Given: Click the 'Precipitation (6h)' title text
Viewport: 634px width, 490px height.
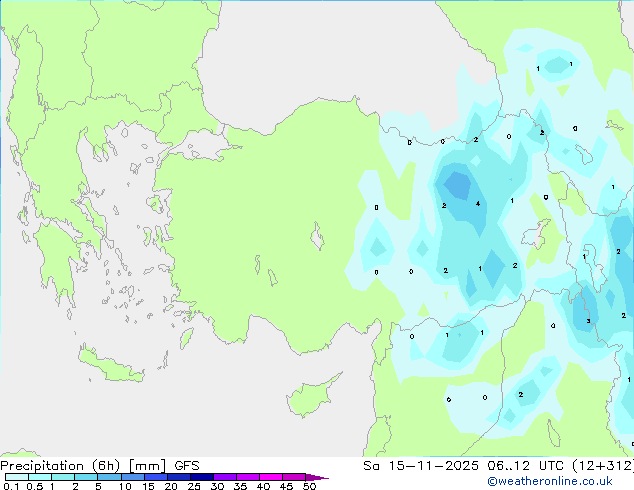Looking at the screenshot, I should click(x=60, y=466).
